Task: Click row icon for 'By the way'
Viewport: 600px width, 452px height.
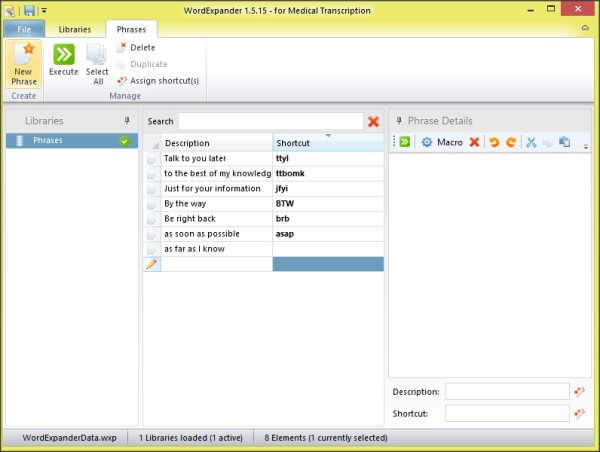Action: 152,204
